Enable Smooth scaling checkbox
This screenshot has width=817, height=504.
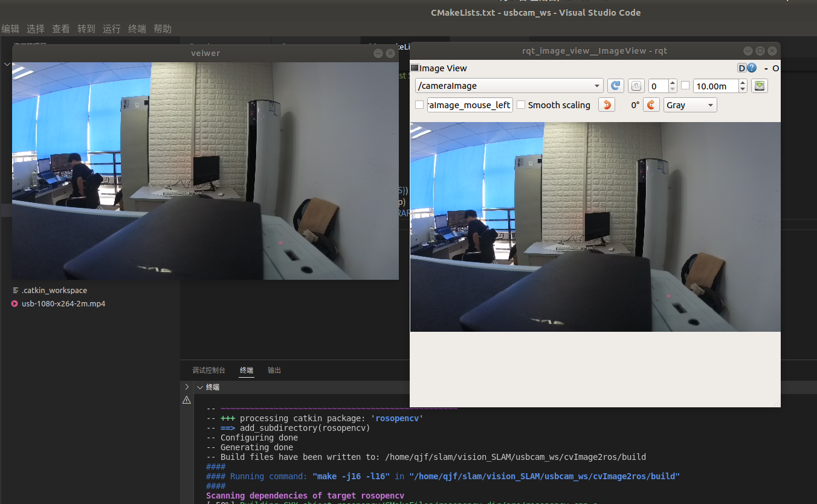point(521,105)
